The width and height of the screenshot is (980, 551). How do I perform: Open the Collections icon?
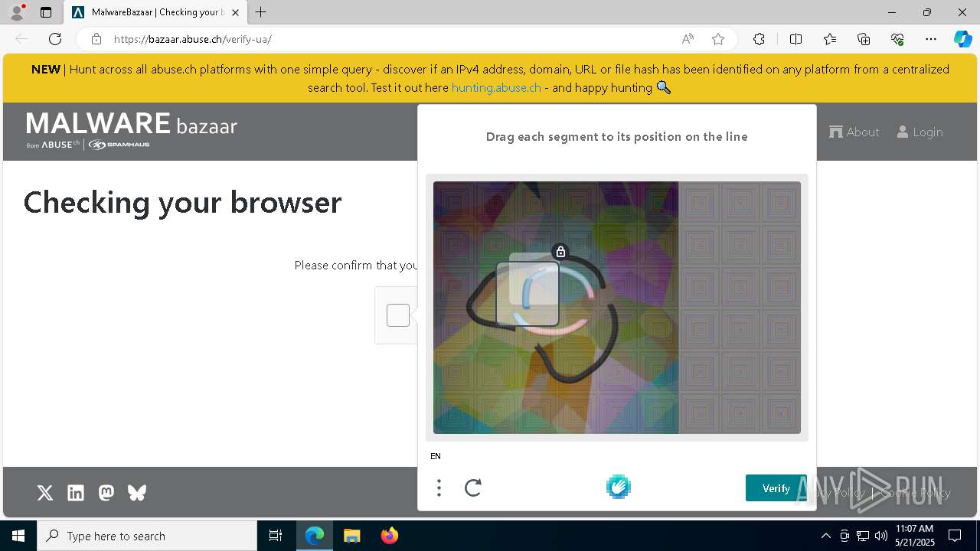tap(864, 39)
